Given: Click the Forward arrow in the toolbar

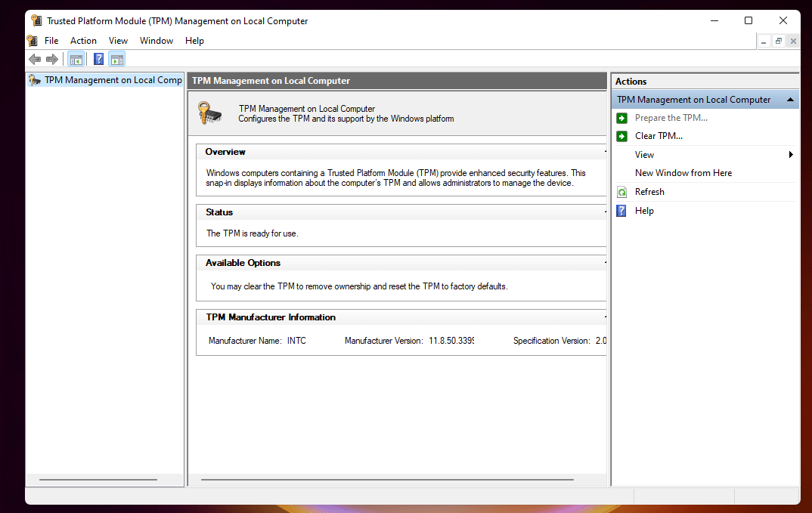Looking at the screenshot, I should 51,60.
